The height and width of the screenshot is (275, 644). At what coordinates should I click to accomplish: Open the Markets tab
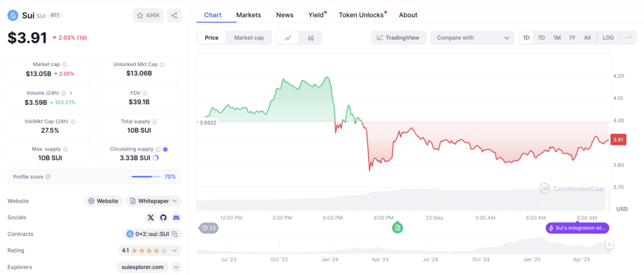click(248, 15)
